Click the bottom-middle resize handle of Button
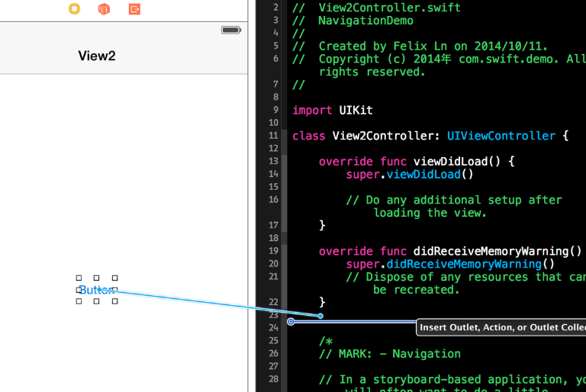This screenshot has width=586, height=392. click(97, 301)
